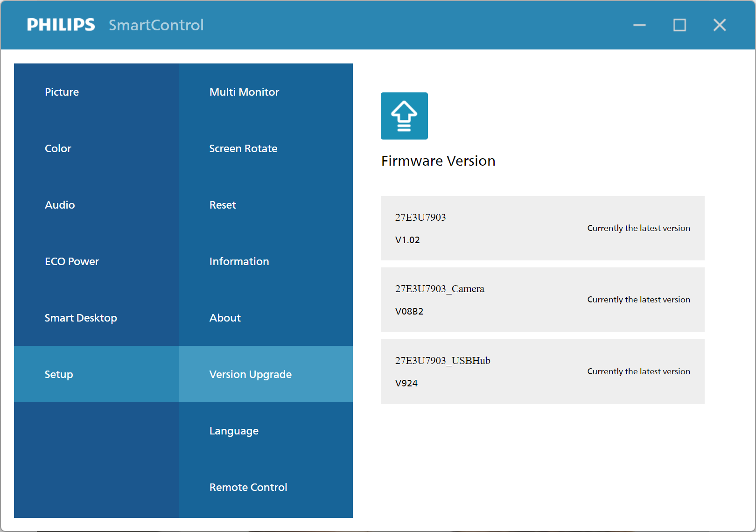Screen dimensions: 756x532
Task: Select the Color menu item
Action: [x=58, y=148]
